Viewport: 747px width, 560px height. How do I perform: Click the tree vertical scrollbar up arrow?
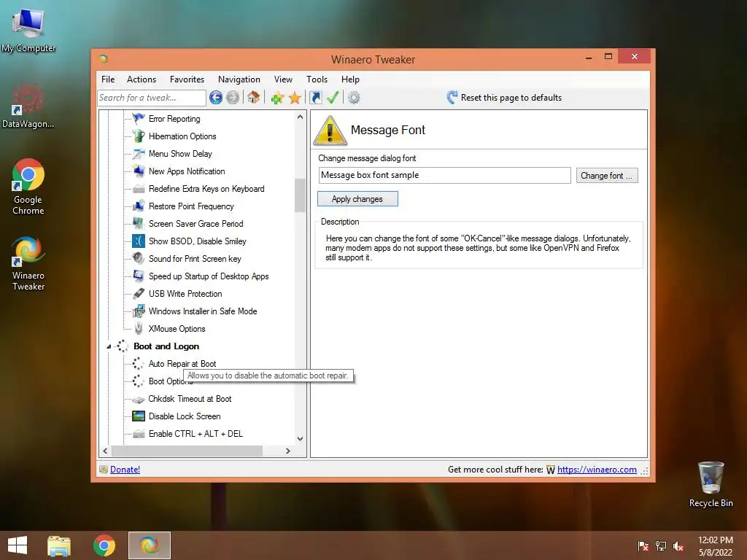300,117
